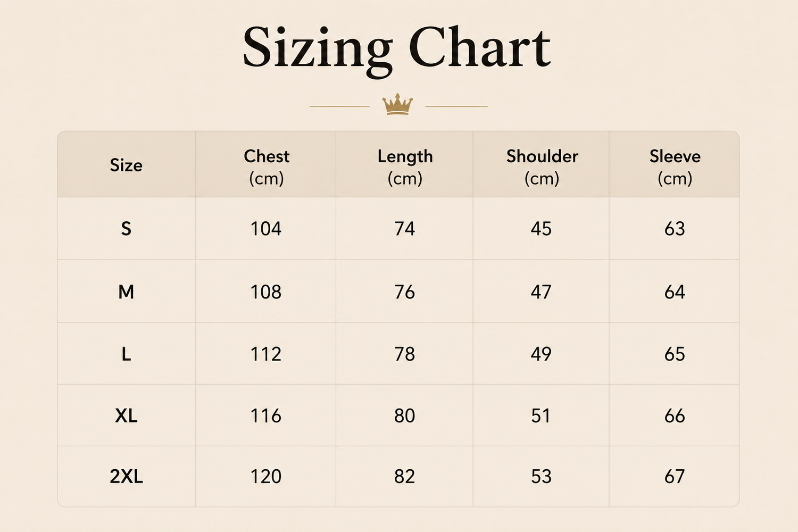Click the Sizing Chart title

pyautogui.click(x=397, y=49)
